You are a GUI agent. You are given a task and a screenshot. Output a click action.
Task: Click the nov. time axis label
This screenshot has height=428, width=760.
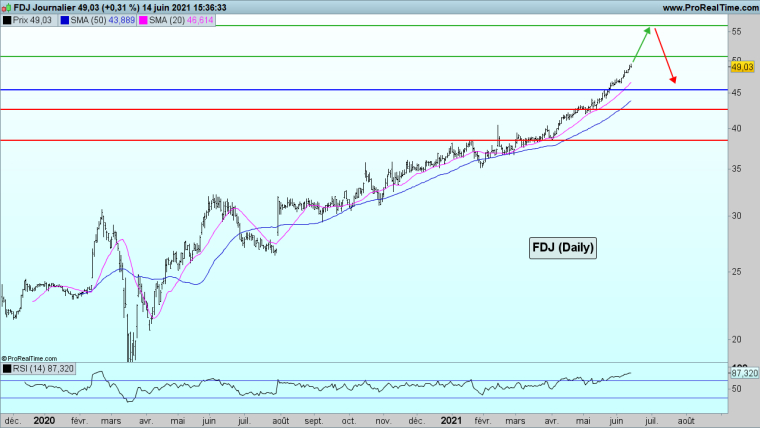(383, 421)
